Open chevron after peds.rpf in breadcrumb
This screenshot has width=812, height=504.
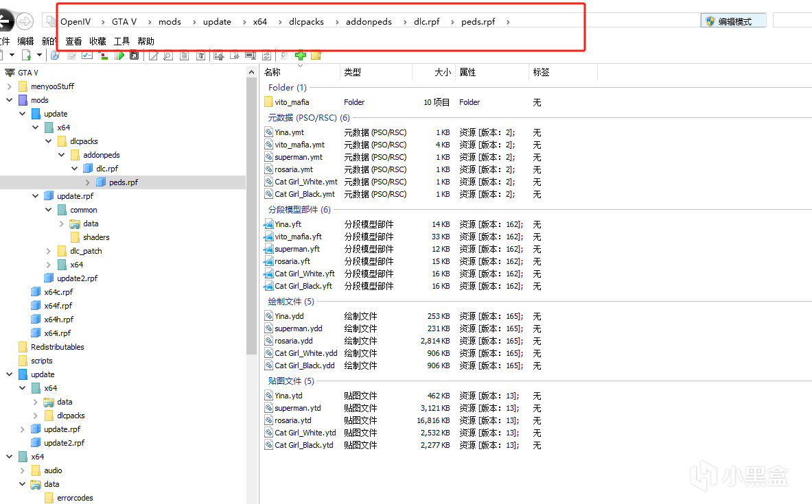tap(508, 22)
